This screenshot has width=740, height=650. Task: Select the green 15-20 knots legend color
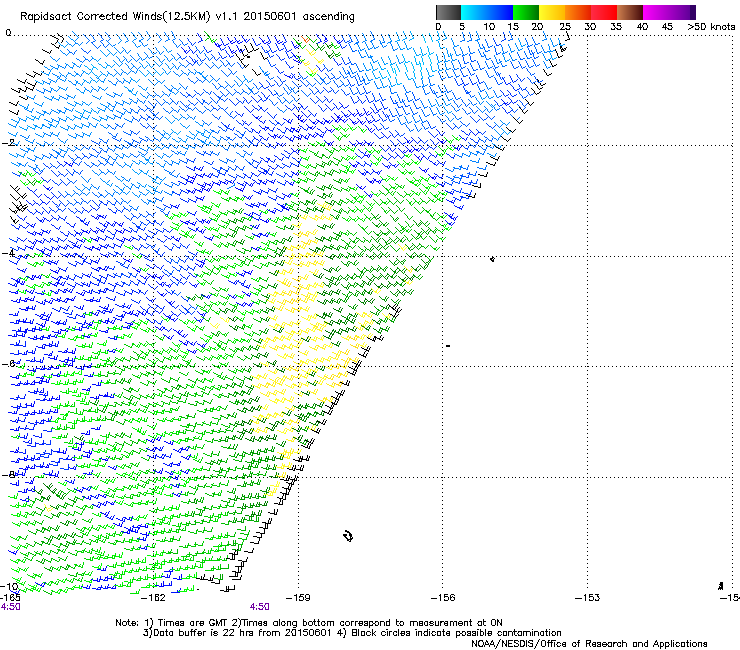(x=526, y=12)
